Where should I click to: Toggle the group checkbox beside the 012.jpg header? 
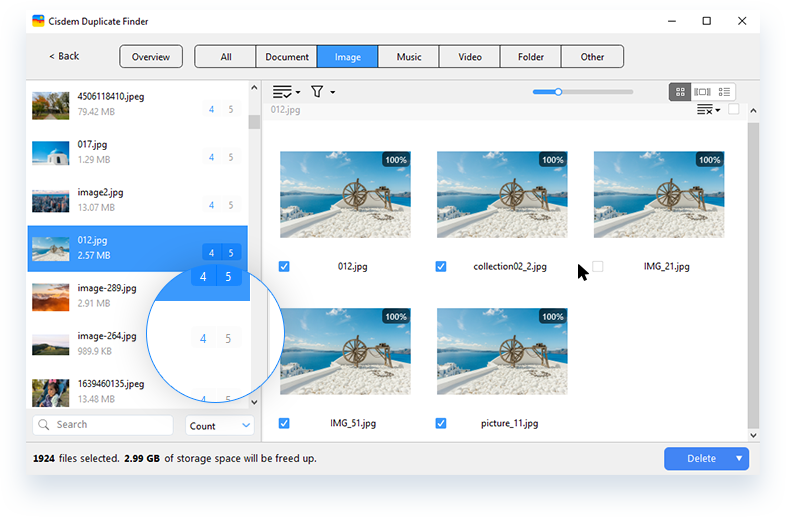734,110
